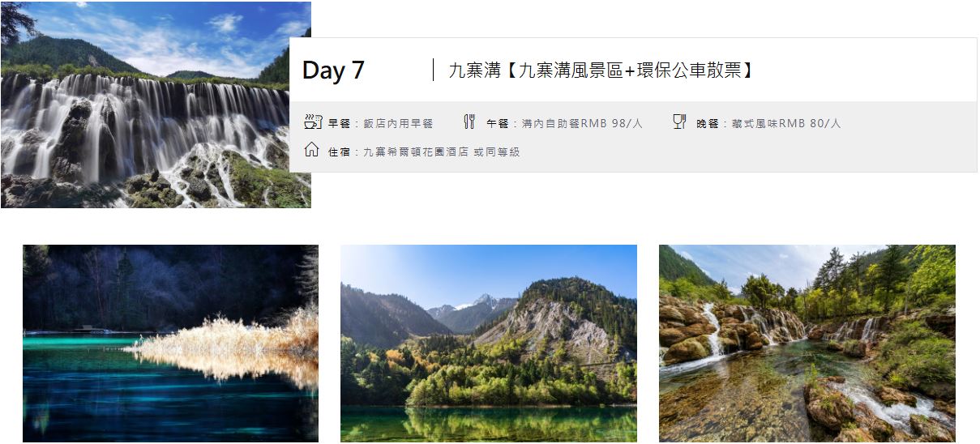
Task: Click the 晚餐 label
Action: [708, 124]
